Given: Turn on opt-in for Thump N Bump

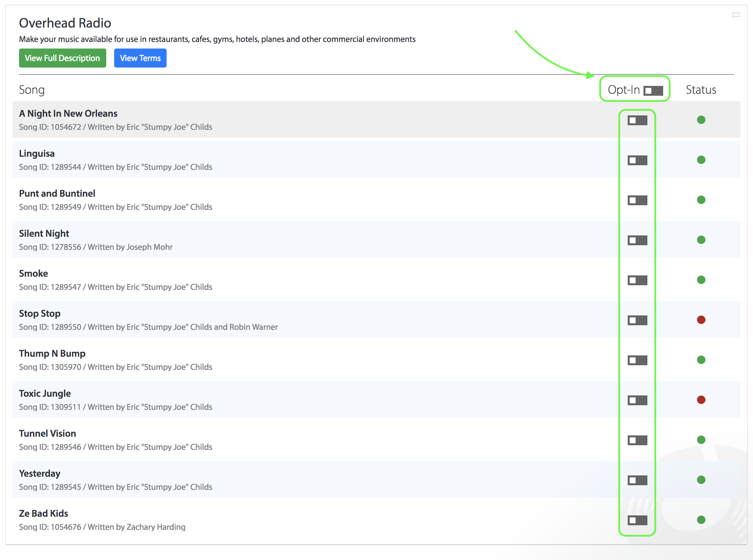Looking at the screenshot, I should click(x=637, y=360).
